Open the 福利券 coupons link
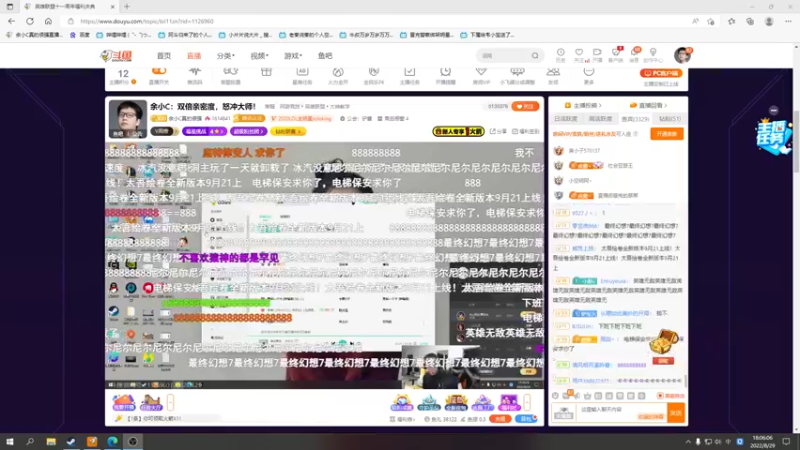The width and height of the screenshot is (800, 450). click(x=403, y=419)
